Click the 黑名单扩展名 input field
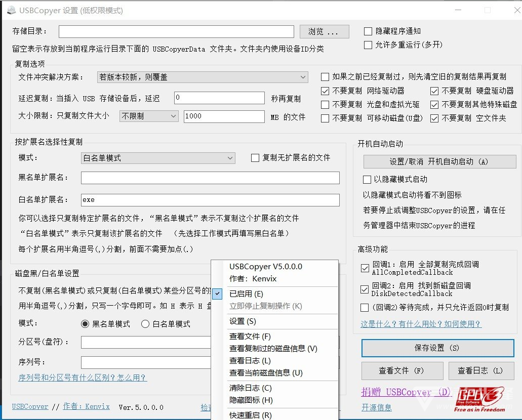Viewport: 522px width, 420px height. tap(210, 178)
